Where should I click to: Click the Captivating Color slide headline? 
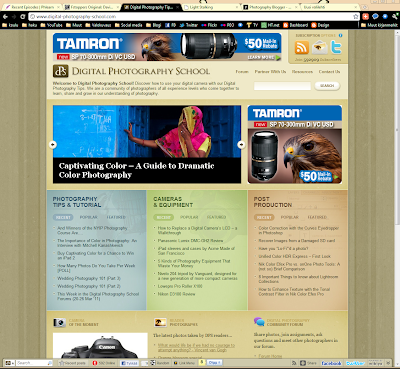[136, 170]
